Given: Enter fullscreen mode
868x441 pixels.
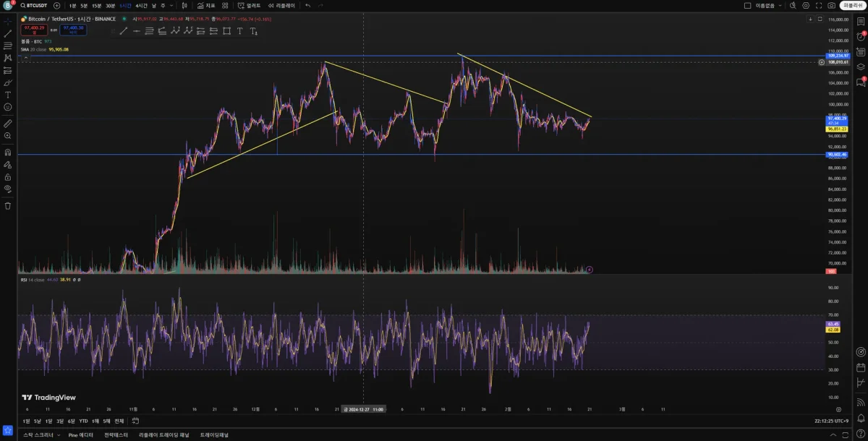Looking at the screenshot, I should tap(820, 5).
